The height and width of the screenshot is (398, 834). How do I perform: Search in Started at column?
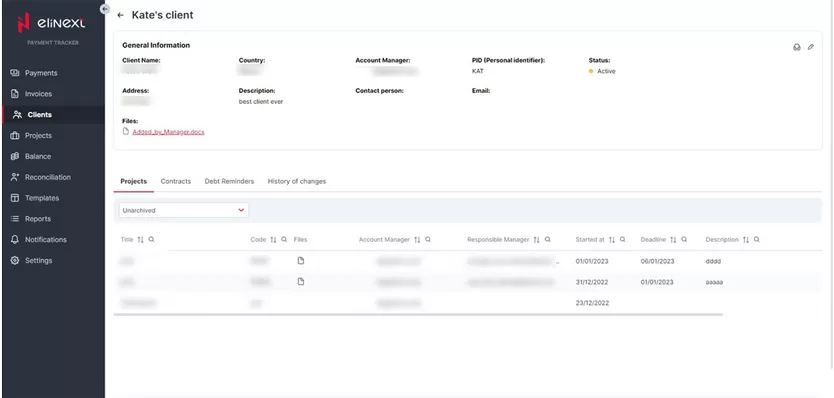click(x=623, y=239)
